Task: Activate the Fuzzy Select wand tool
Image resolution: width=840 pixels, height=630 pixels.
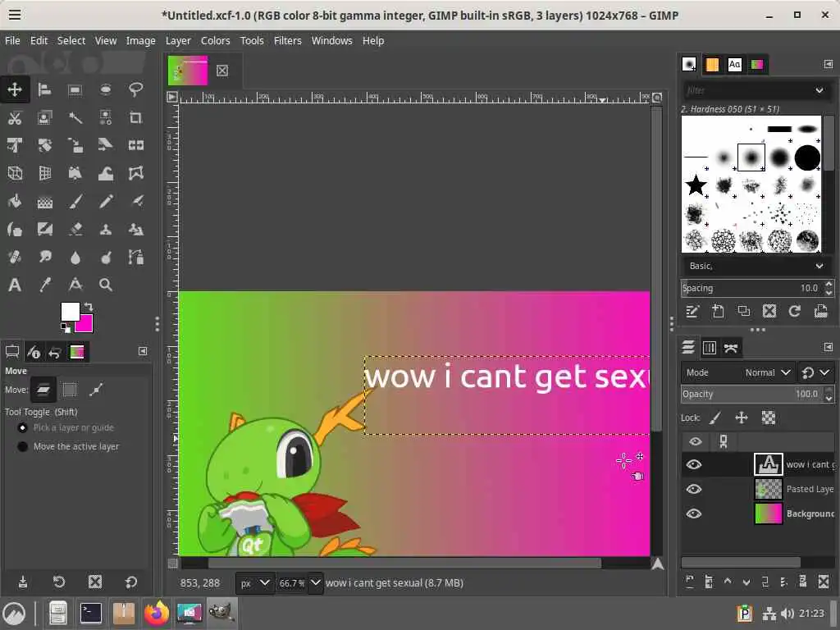Action: pyautogui.click(x=75, y=117)
